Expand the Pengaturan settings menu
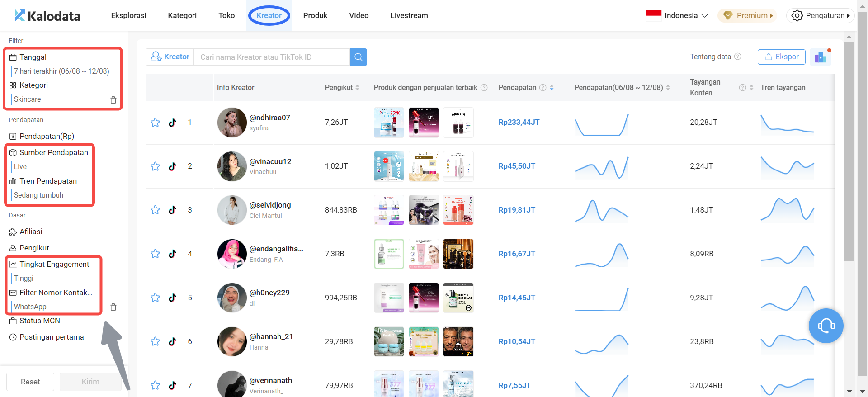868x397 pixels. click(x=820, y=15)
